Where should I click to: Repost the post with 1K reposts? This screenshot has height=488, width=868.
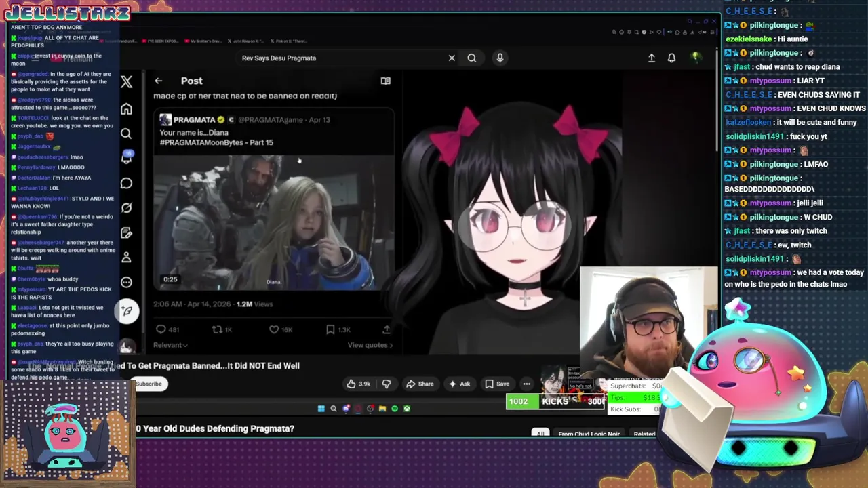point(222,329)
